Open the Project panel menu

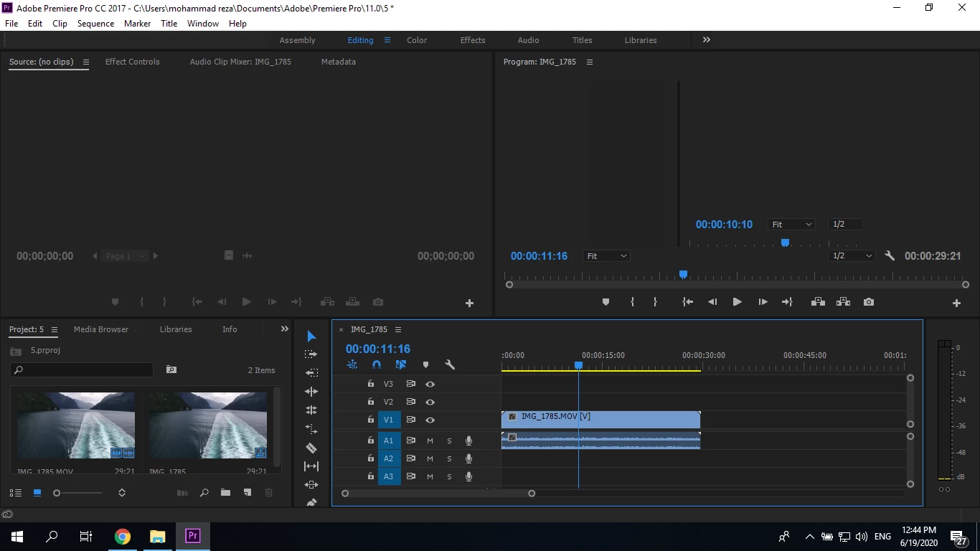(55, 330)
